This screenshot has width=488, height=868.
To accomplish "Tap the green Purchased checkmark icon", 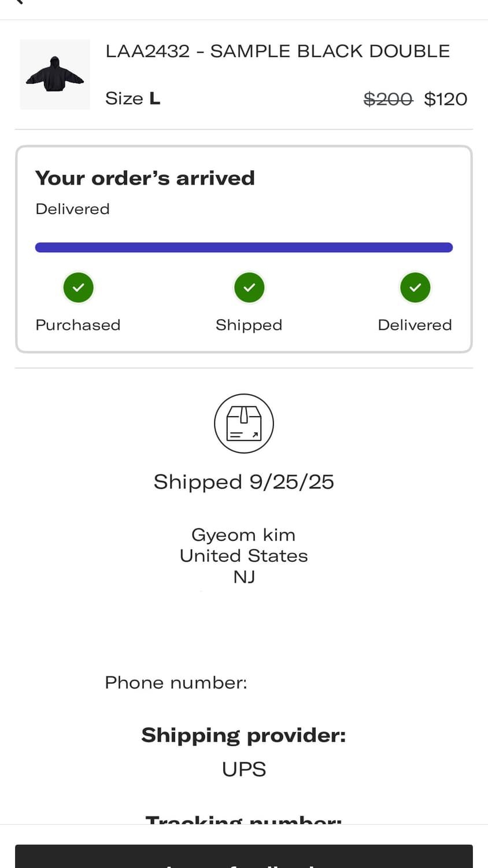I will click(78, 288).
